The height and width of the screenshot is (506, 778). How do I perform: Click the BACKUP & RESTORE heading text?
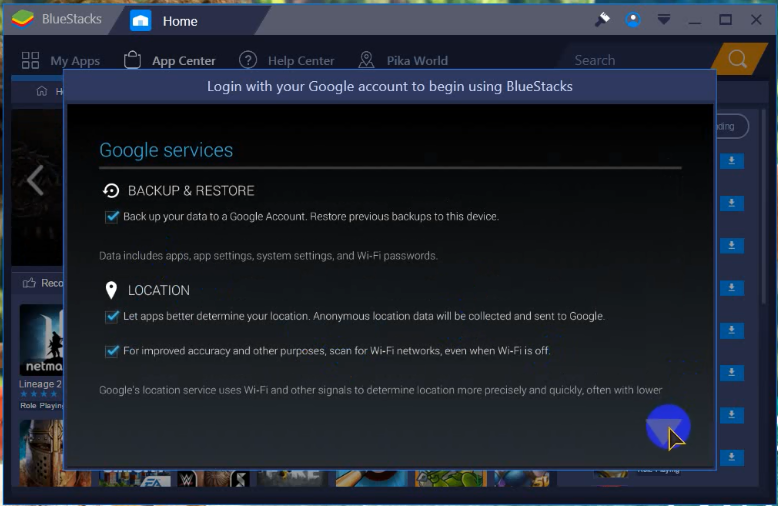[x=191, y=191]
